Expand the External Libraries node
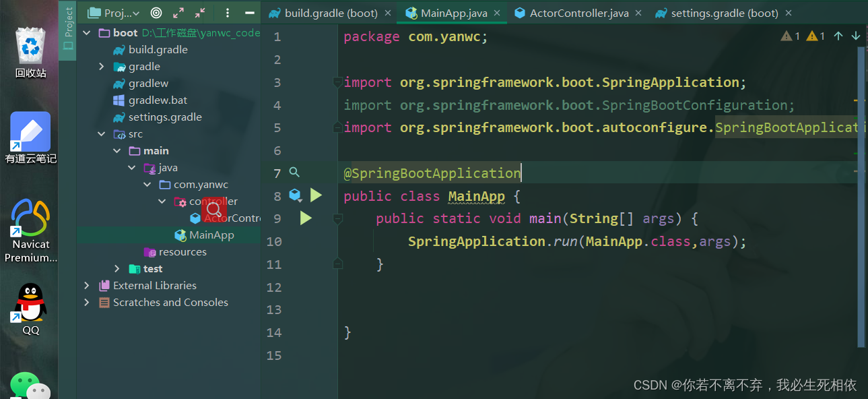Image resolution: width=868 pixels, height=399 pixels. pyautogui.click(x=87, y=285)
